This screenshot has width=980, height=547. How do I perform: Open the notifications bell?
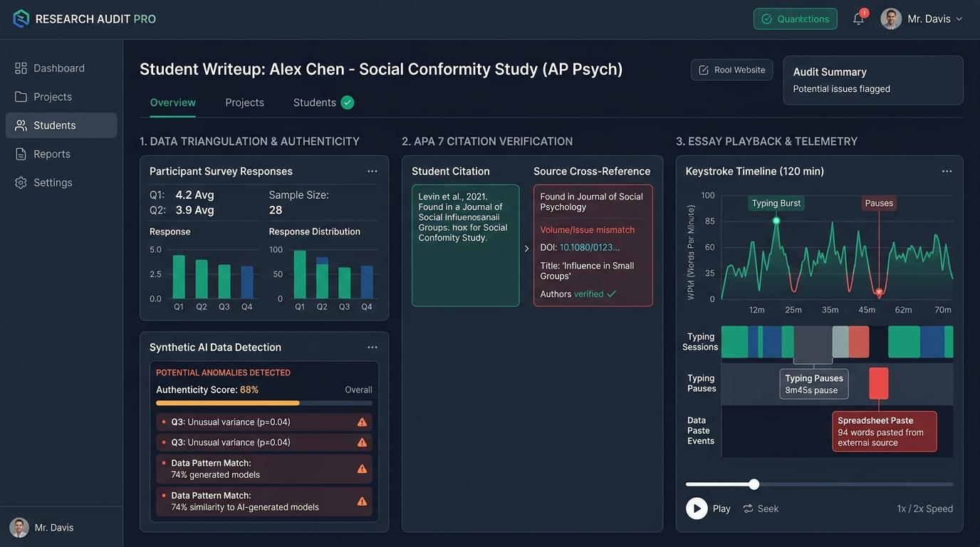click(859, 19)
